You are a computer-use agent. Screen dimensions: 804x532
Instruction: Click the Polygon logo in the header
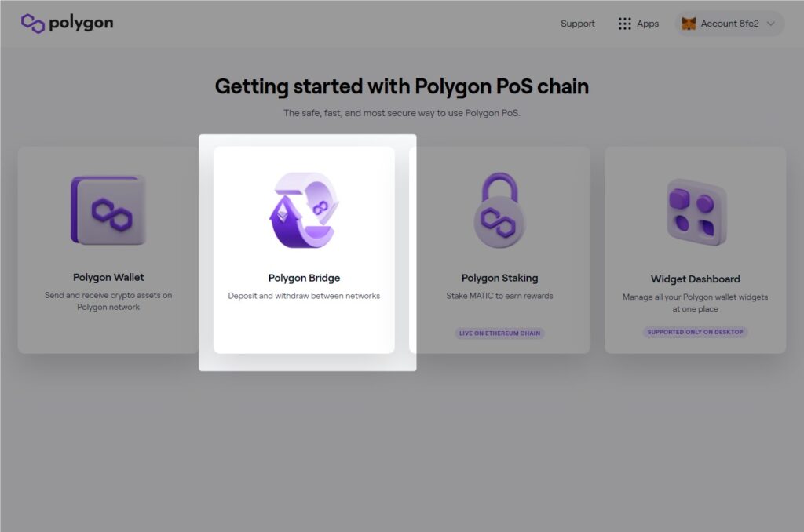coord(68,23)
